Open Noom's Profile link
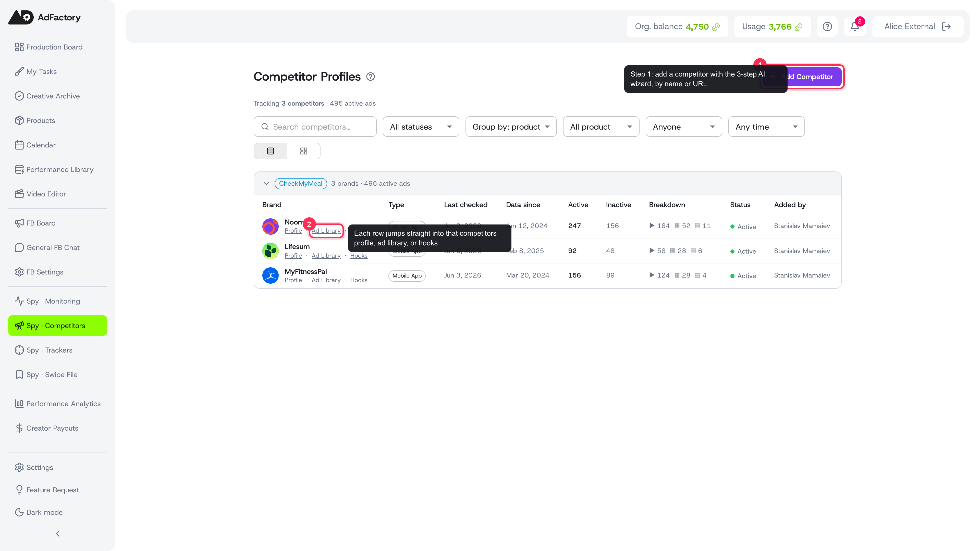This screenshot has width=980, height=551. 293,231
